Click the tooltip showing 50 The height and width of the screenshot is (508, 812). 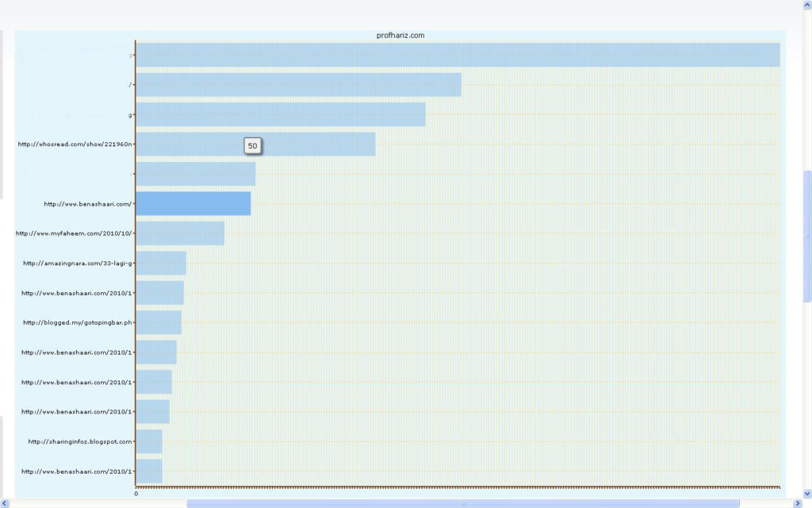[253, 146]
